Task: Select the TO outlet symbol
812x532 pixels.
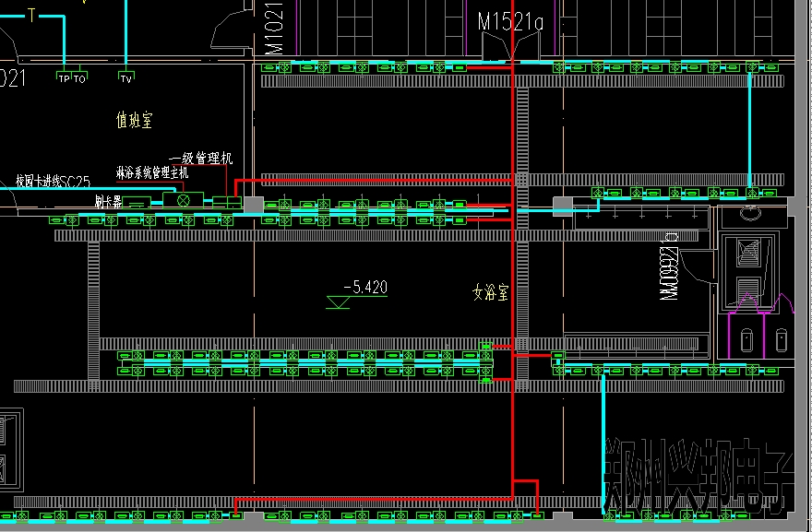Action: tap(79, 78)
